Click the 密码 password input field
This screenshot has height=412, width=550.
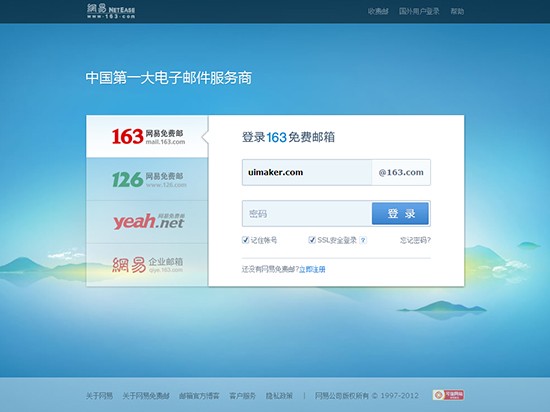[x=307, y=214]
